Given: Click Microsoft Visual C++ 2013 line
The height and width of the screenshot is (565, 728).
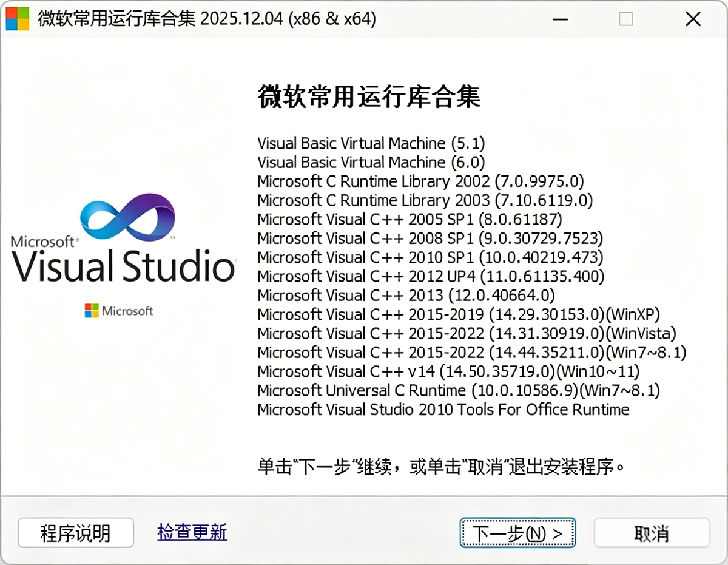Looking at the screenshot, I should click(406, 296).
